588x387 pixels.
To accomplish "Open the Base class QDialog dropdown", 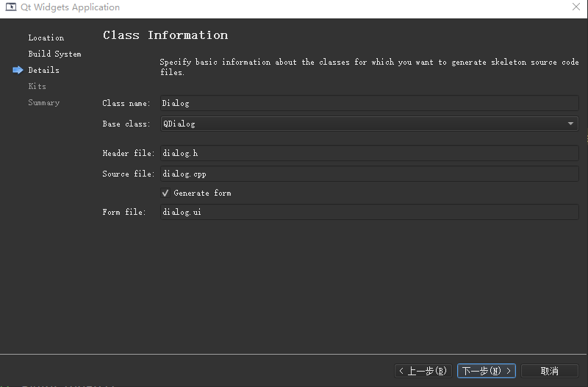I will (370, 124).
